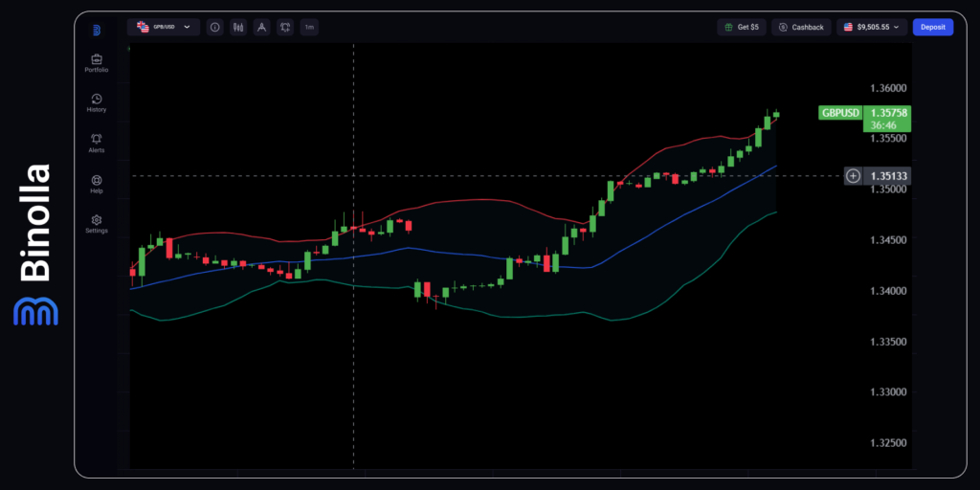
Task: Click the 1.33000 price axis label
Action: (890, 392)
